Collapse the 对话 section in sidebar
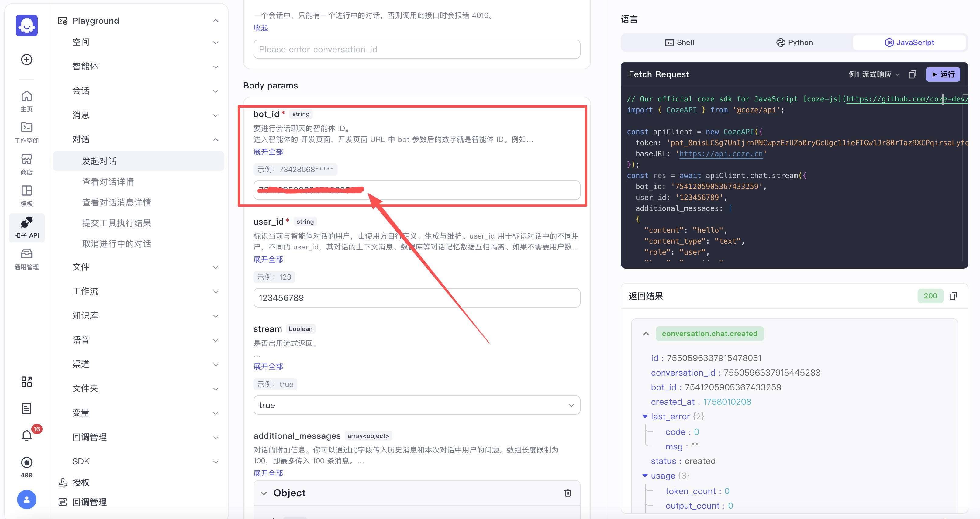Image resolution: width=980 pixels, height=519 pixels. pos(215,139)
